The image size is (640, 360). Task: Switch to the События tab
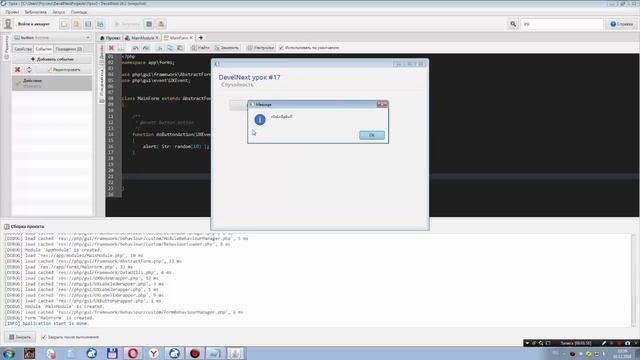[x=43, y=49]
